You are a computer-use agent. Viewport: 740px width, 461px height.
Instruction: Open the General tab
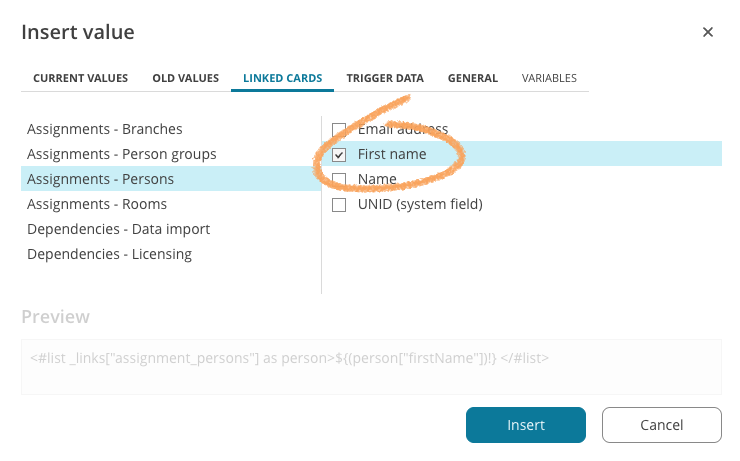[x=473, y=78]
